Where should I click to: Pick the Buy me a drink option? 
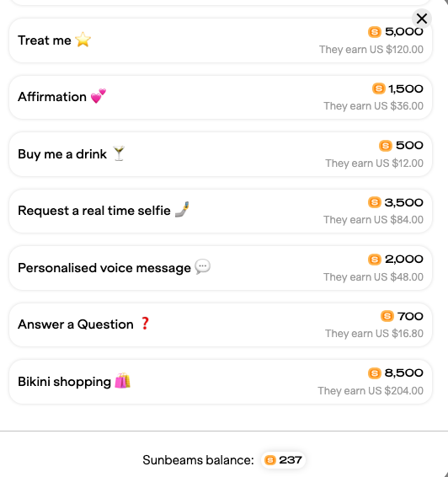click(221, 154)
